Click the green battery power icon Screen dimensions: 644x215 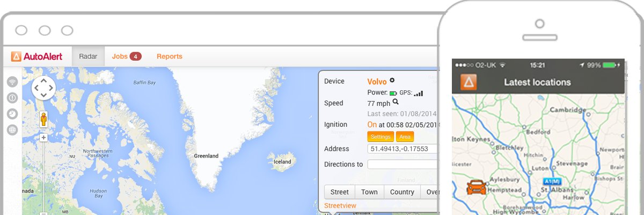pos(393,93)
